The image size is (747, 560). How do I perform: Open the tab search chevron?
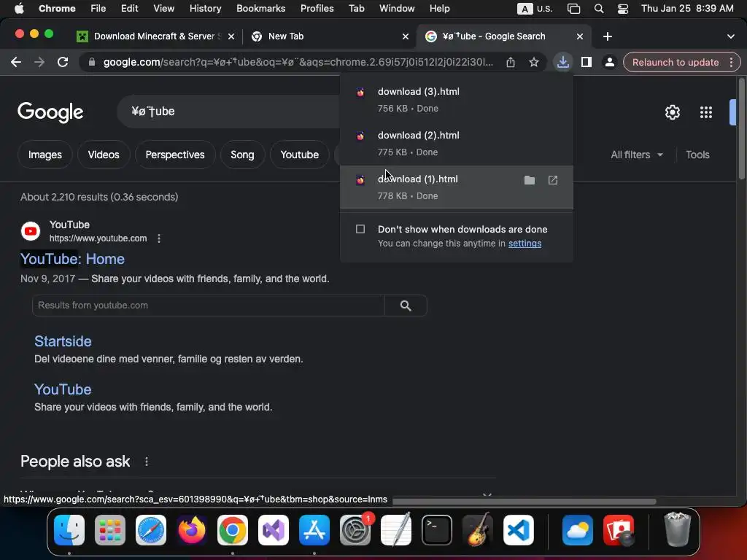point(731,36)
